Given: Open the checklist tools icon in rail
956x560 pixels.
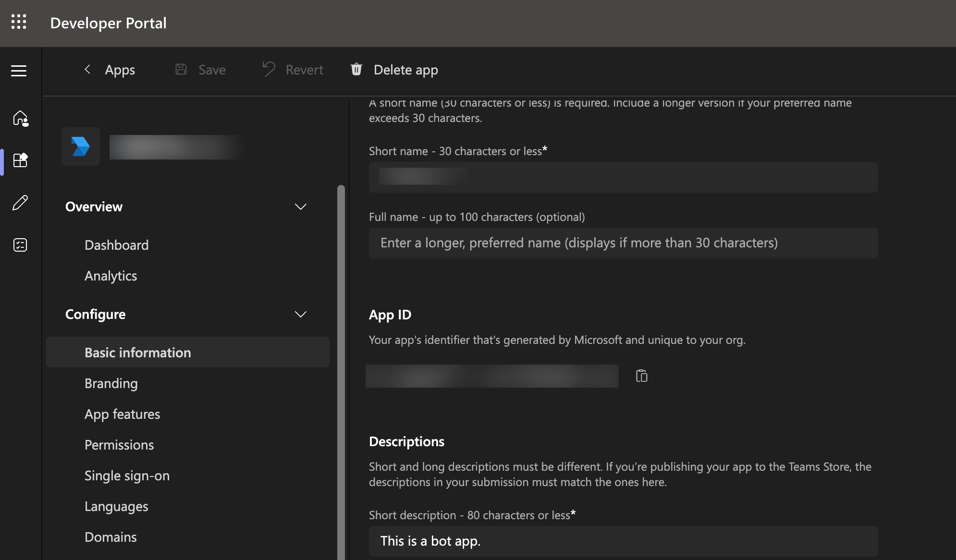Looking at the screenshot, I should 20,245.
